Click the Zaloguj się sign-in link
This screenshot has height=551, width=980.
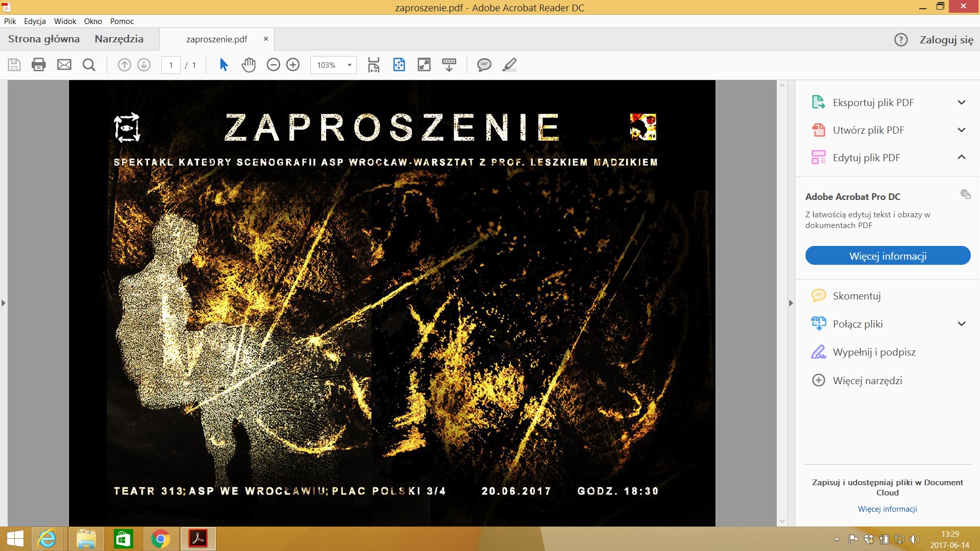click(x=946, y=40)
